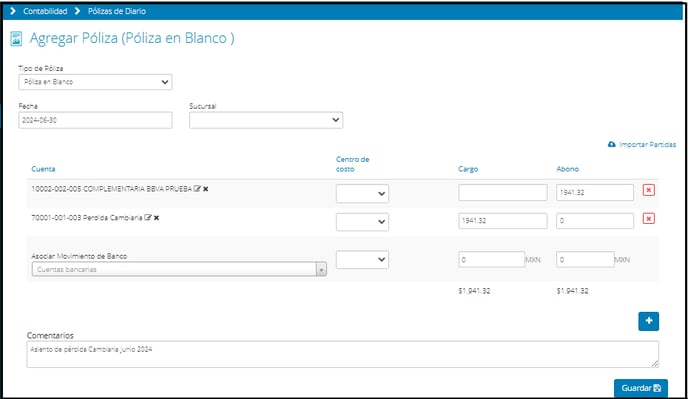Click the Abono field in the Perdida Cambiaria row
Image resolution: width=688 pixels, height=399 pixels.
coord(595,221)
